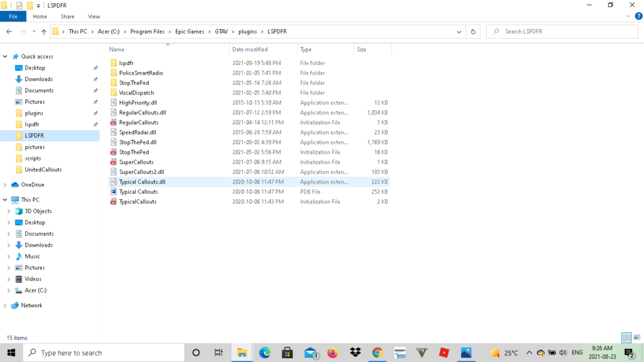
Task: Click the taskbar Type here to search box
Action: pos(104,352)
